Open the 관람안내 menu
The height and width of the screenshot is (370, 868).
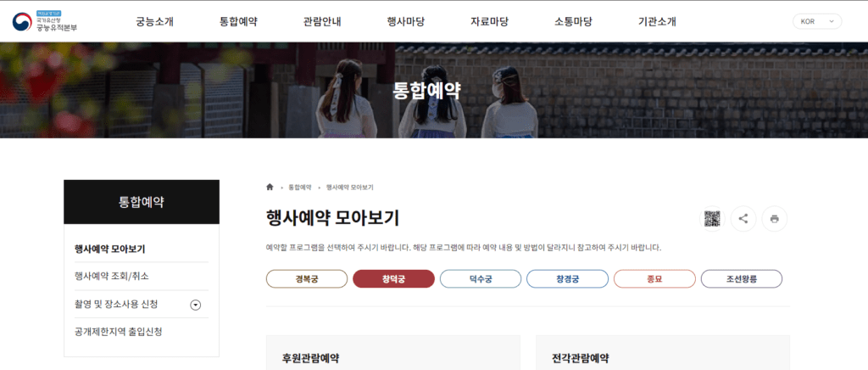tap(322, 22)
